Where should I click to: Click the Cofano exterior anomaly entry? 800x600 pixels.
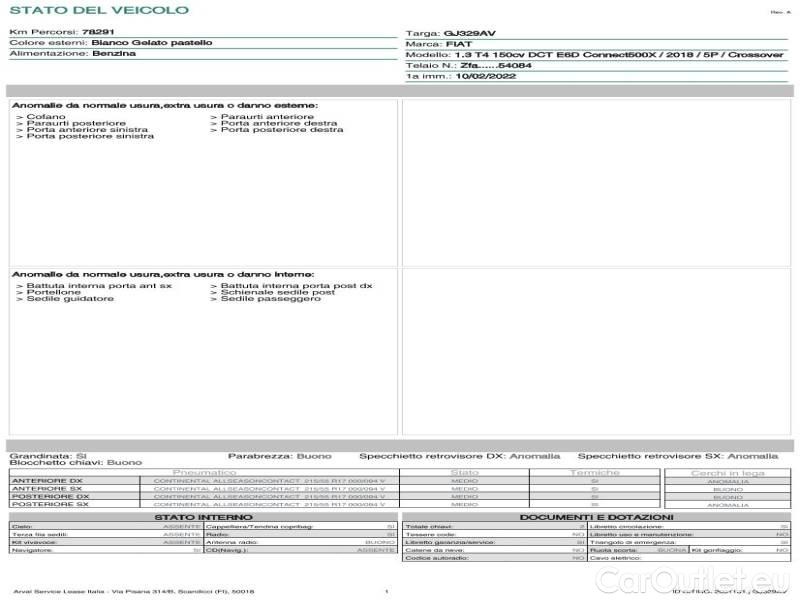pos(46,117)
